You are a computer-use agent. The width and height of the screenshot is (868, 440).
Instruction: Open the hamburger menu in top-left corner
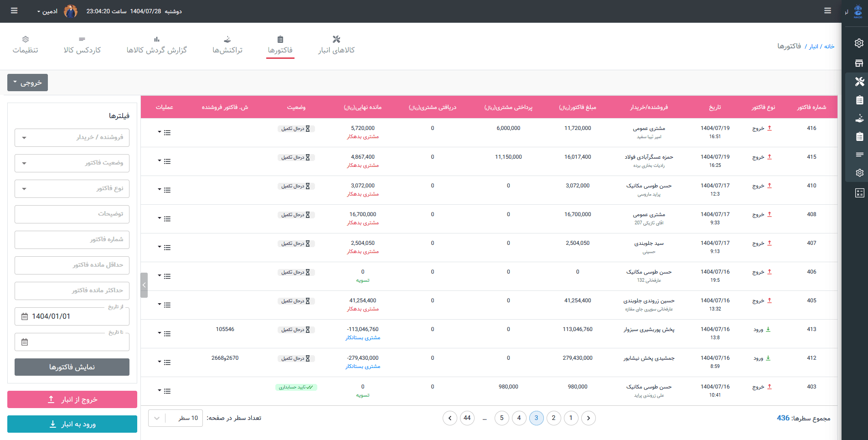pyautogui.click(x=14, y=11)
